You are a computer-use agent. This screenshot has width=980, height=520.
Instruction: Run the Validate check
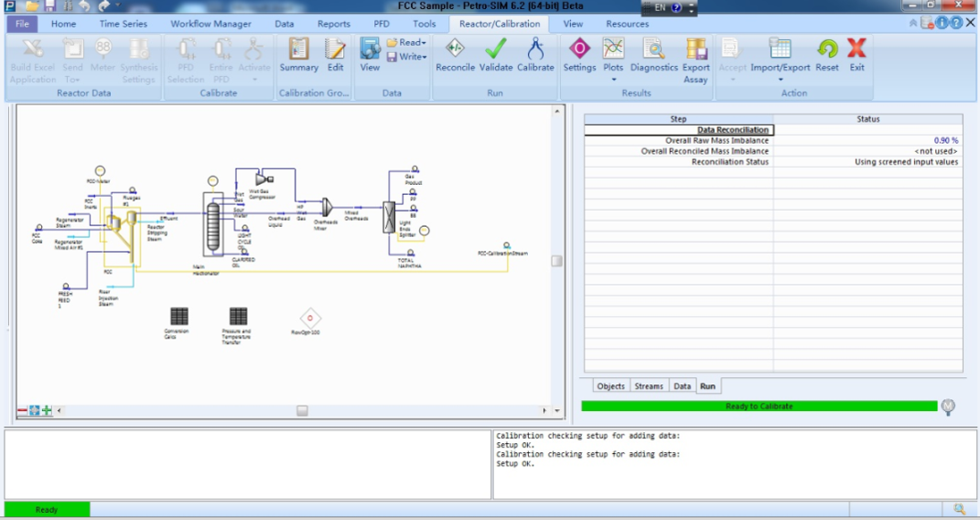[496, 55]
